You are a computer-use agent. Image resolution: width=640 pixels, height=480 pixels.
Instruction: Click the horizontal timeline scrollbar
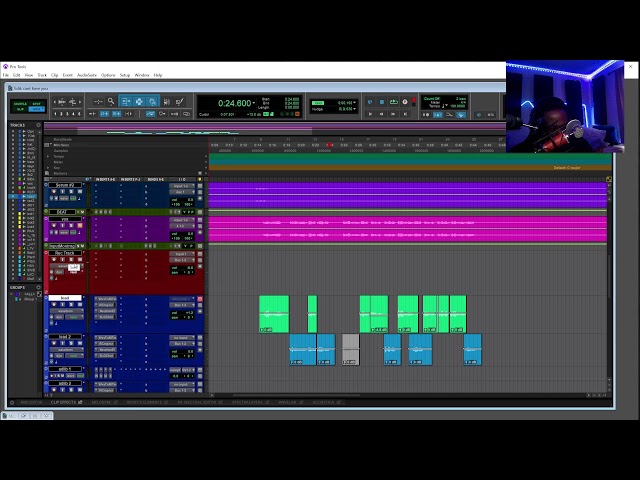click(x=296, y=395)
